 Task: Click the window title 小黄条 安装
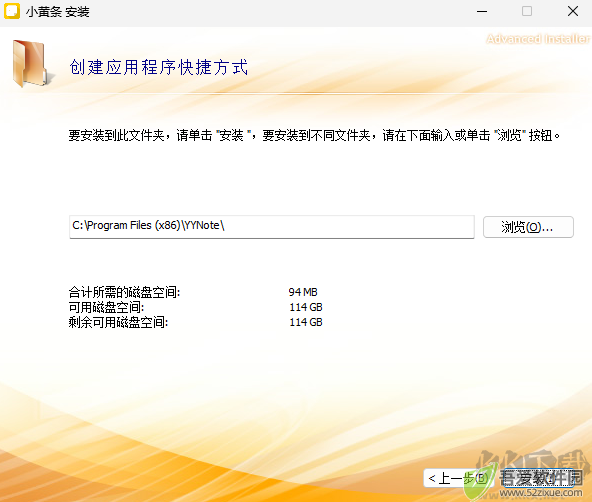pyautogui.click(x=58, y=12)
